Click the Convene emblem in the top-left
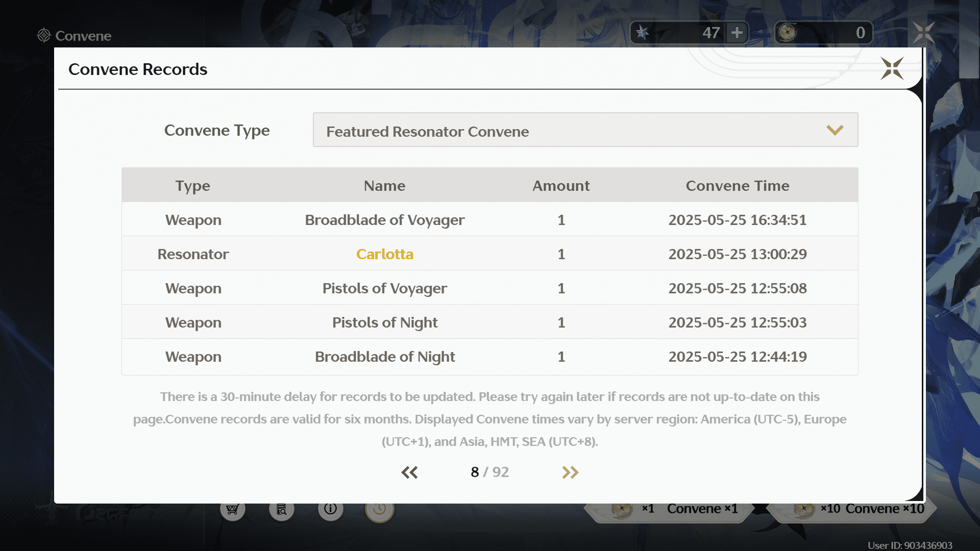The width and height of the screenshot is (980, 551). point(43,35)
